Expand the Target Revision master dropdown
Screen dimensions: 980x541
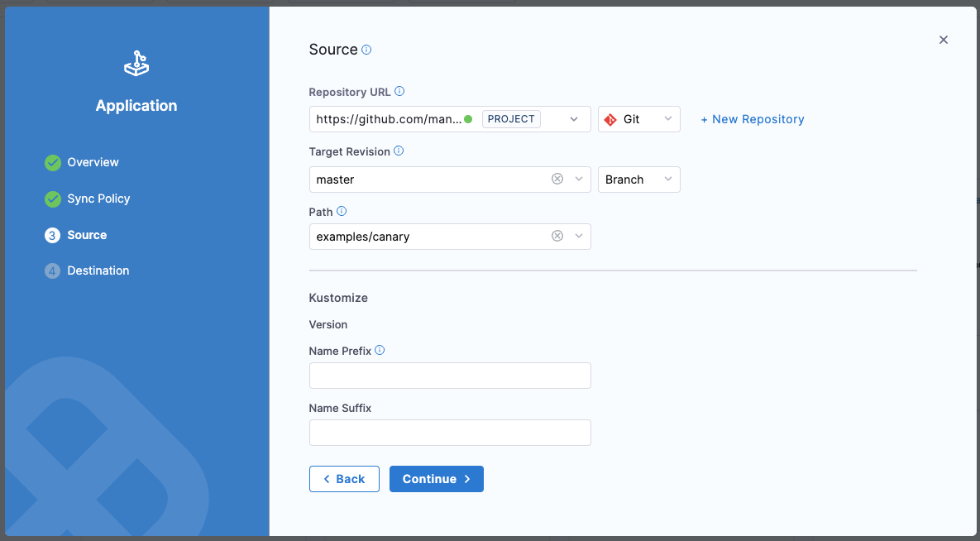pyautogui.click(x=578, y=179)
